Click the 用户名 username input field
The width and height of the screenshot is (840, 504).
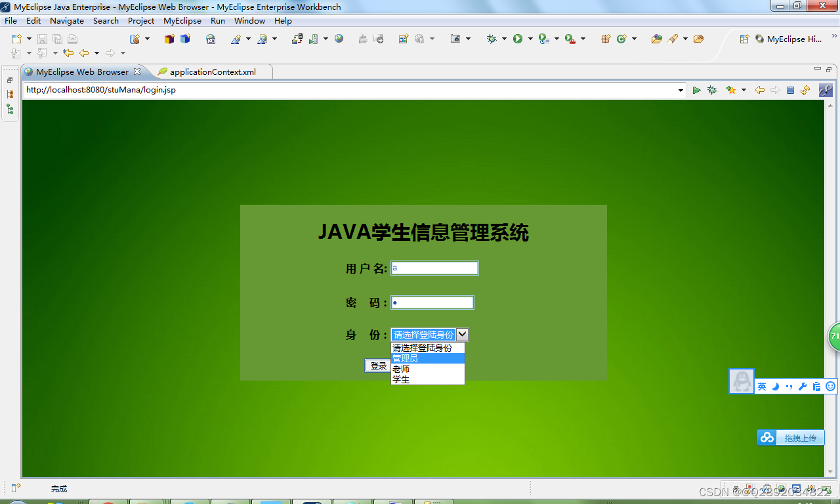[434, 268]
